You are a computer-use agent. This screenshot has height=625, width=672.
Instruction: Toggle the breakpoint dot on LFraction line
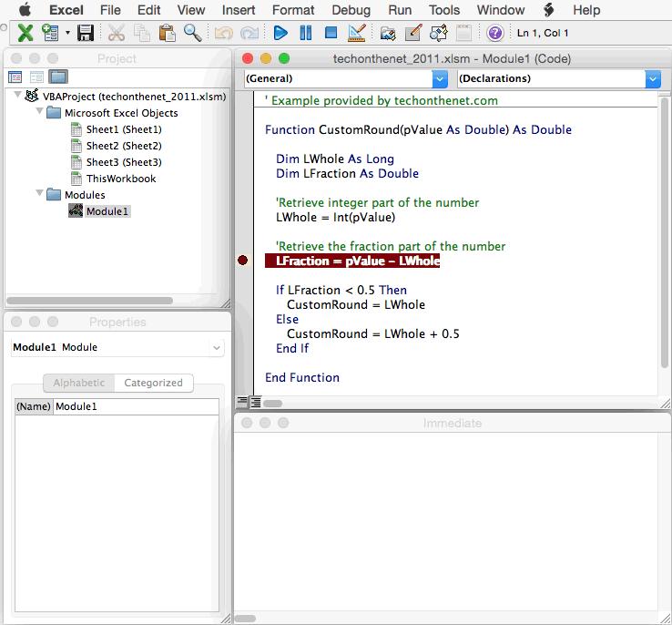tap(242, 261)
